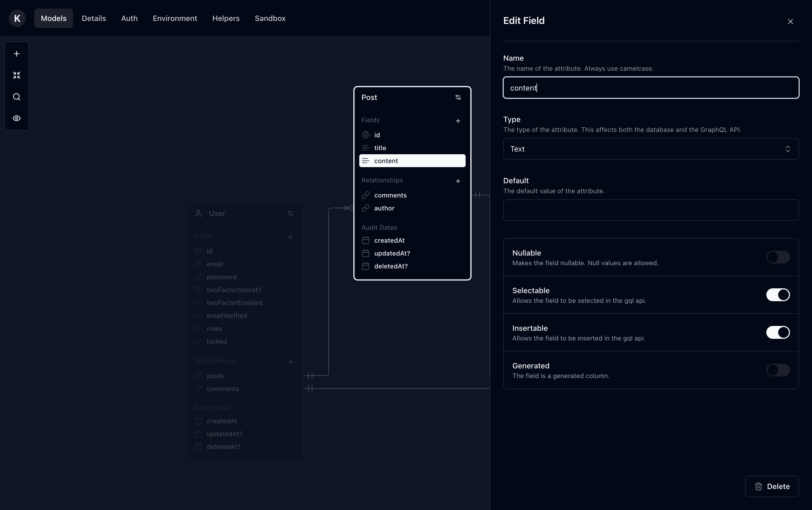This screenshot has height=510, width=812.
Task: Click the Delete button
Action: (x=771, y=486)
